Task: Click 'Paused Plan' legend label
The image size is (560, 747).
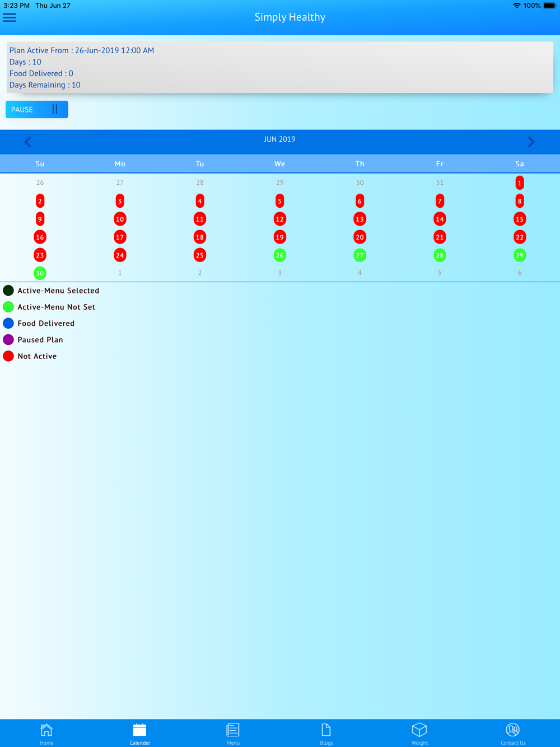Action: (40, 340)
